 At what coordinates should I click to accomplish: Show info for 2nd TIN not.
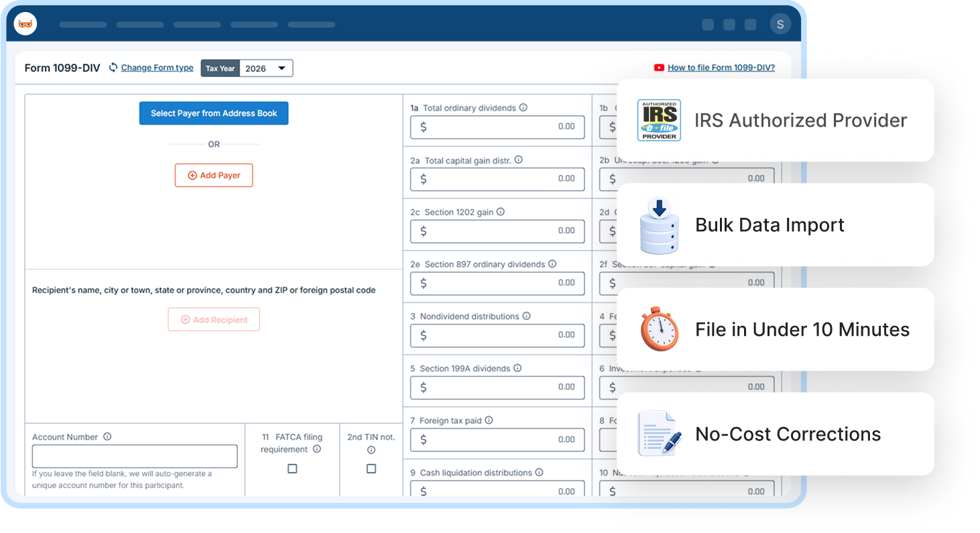click(x=371, y=450)
